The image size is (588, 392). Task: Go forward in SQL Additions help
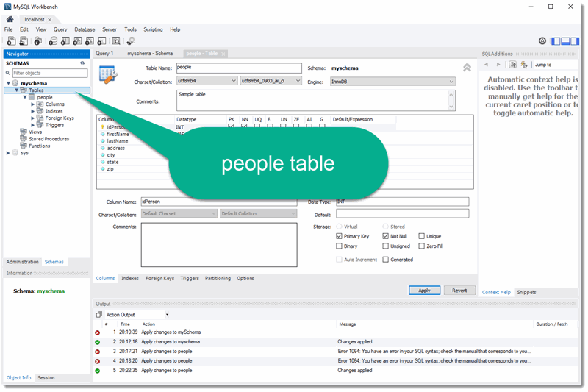pyautogui.click(x=498, y=65)
